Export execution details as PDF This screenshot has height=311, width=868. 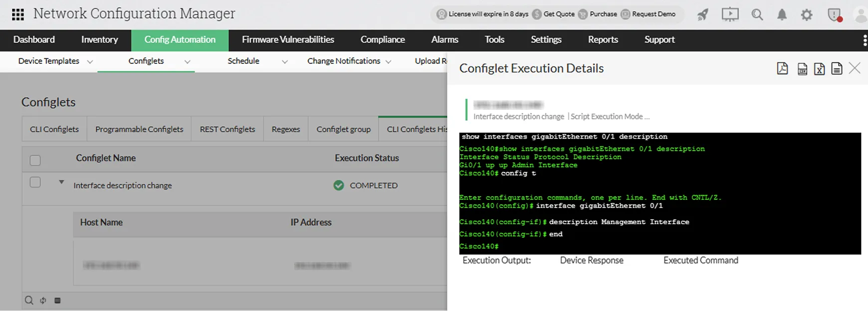point(782,69)
